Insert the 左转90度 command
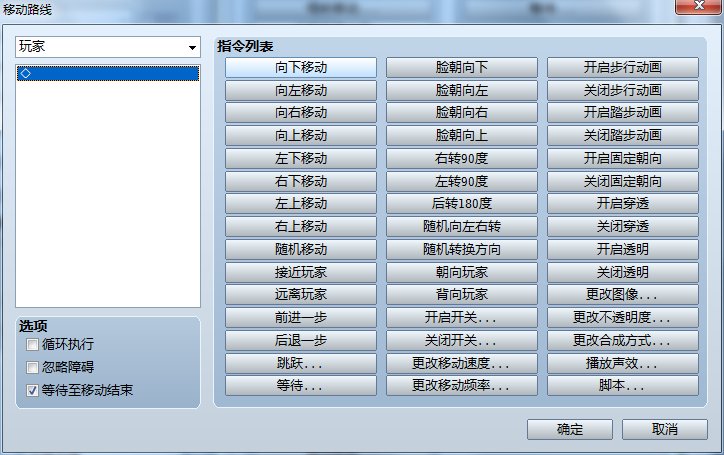This screenshot has width=724, height=455. click(x=462, y=181)
